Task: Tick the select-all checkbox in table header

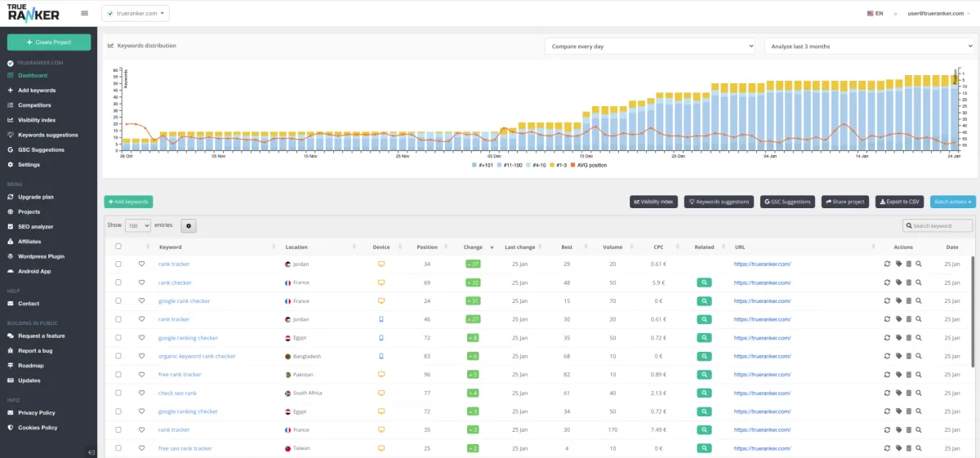Action: [118, 247]
